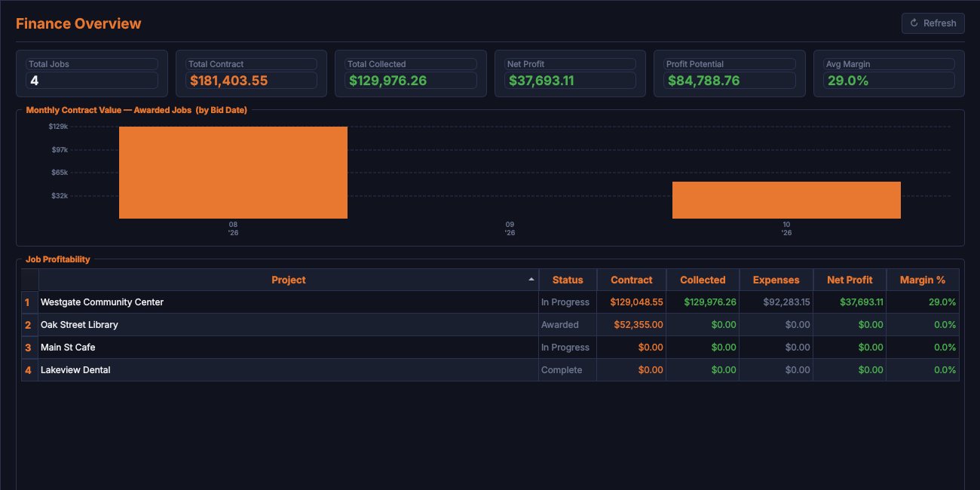Screen dimensions: 980x490
Task: Click the Job Profitability section title
Action: [x=58, y=259]
